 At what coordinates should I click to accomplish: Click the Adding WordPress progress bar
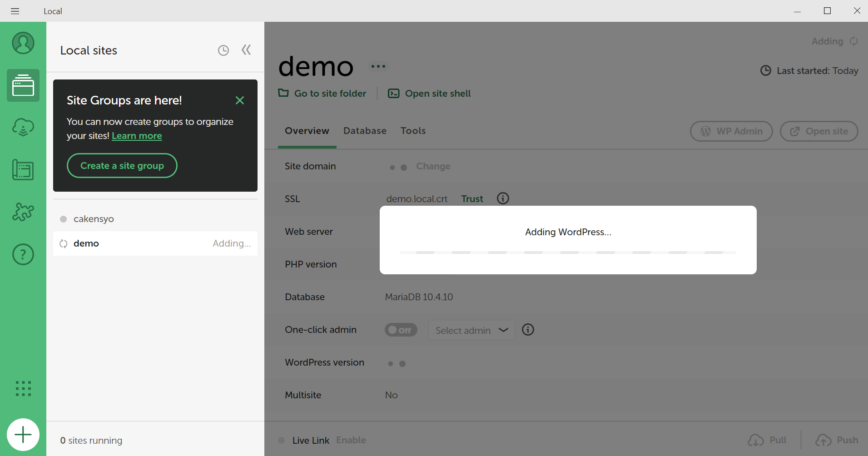[568, 252]
